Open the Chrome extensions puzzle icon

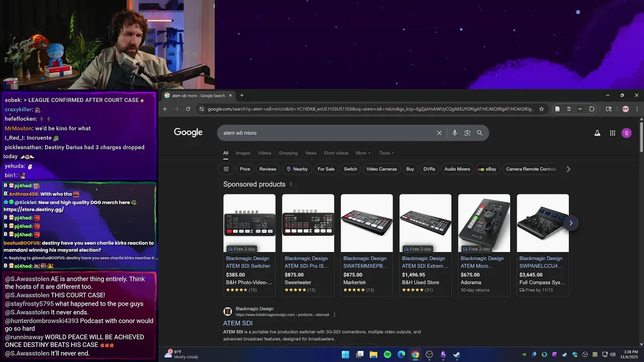[592, 109]
